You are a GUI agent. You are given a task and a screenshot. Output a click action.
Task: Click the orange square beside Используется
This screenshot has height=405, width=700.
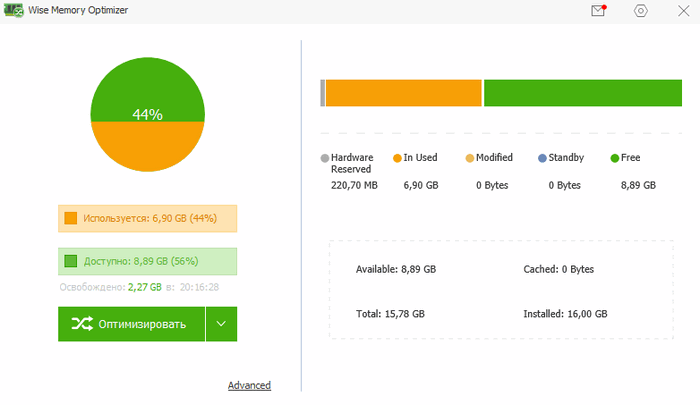point(70,218)
